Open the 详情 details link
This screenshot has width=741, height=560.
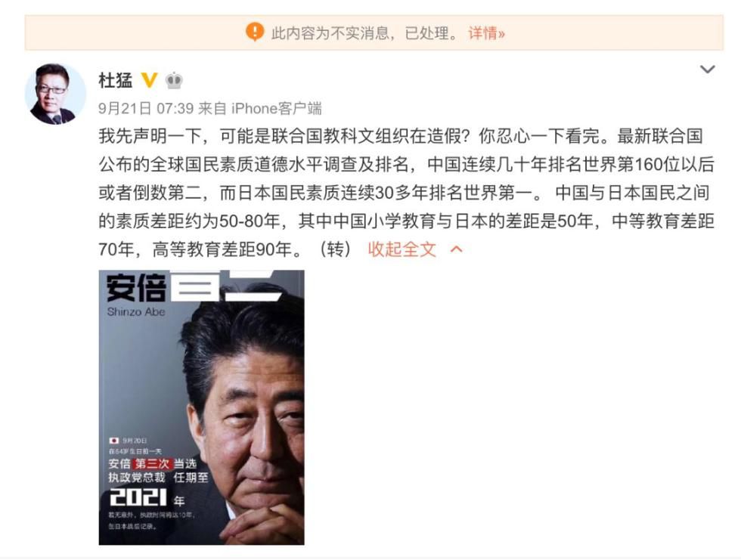coord(486,33)
